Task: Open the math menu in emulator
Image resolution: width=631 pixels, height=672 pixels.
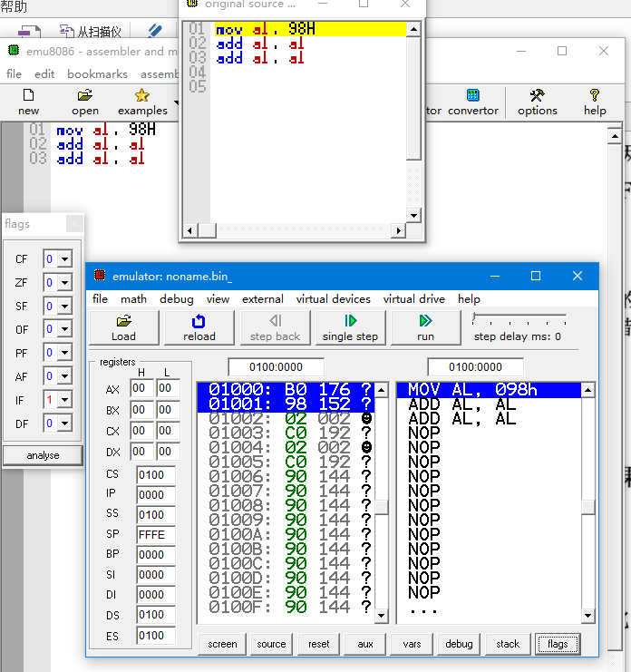Action: tap(133, 299)
